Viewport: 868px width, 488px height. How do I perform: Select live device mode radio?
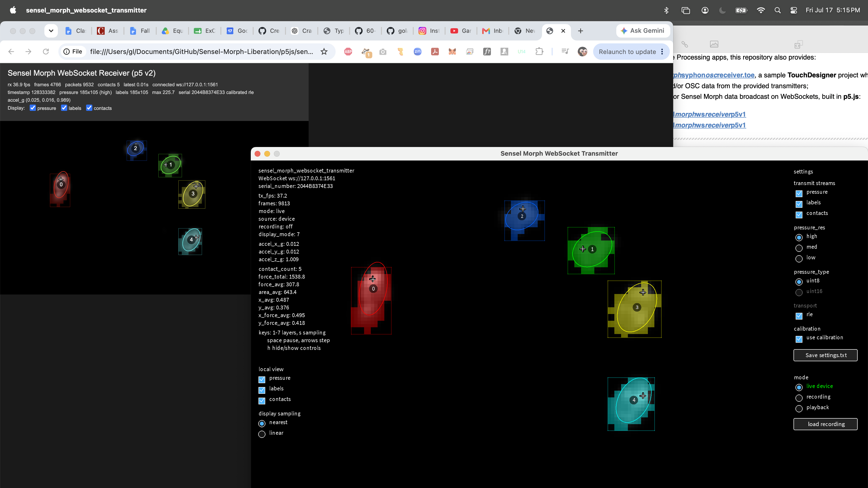[x=799, y=387]
